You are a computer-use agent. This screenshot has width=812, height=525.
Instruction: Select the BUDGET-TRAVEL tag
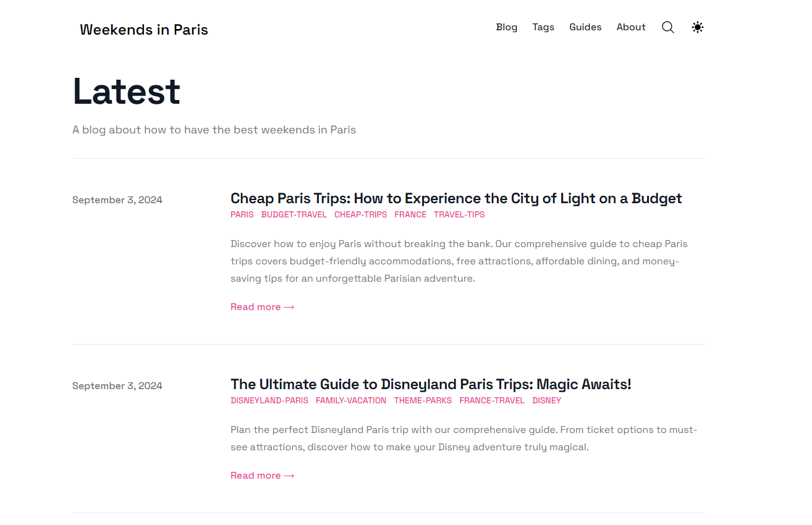point(294,214)
